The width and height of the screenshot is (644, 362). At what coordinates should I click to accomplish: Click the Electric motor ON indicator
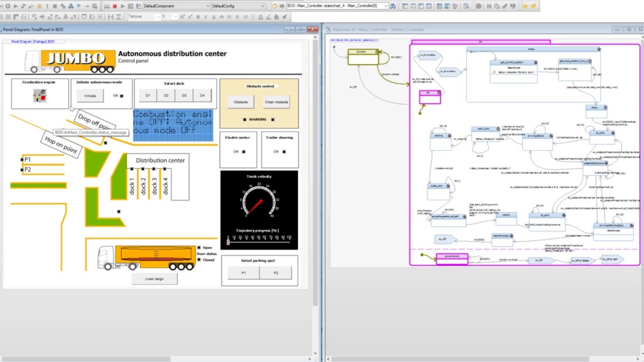click(244, 151)
